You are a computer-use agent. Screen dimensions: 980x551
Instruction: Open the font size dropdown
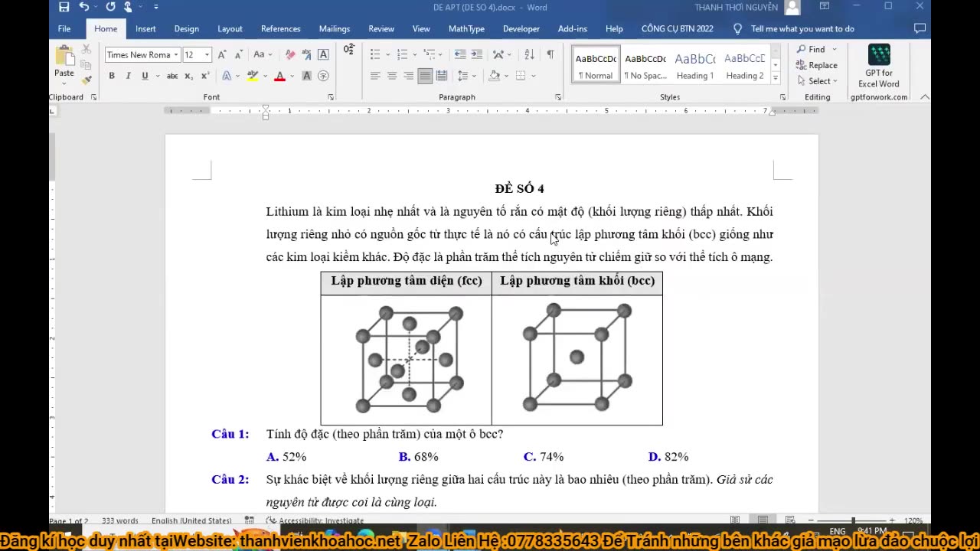coord(207,54)
